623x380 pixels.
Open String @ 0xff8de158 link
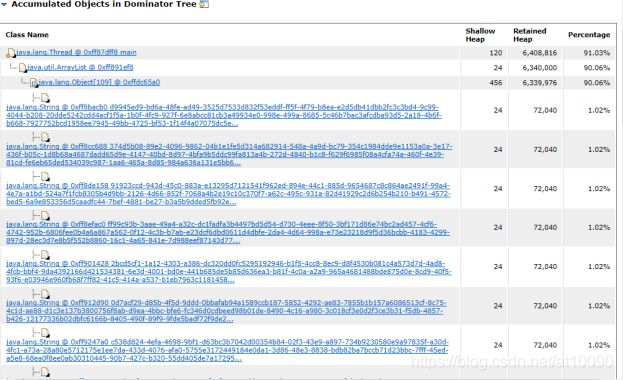click(228, 194)
